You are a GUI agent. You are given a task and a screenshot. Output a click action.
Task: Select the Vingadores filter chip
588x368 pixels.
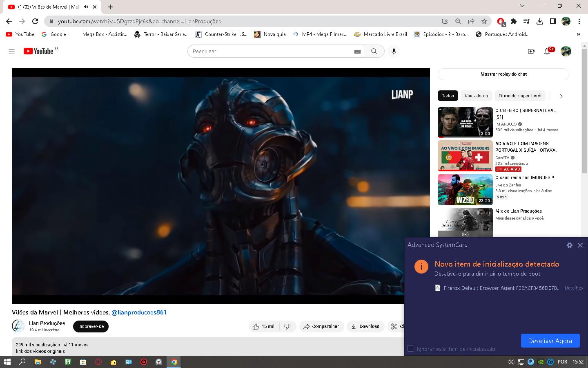[x=476, y=96]
